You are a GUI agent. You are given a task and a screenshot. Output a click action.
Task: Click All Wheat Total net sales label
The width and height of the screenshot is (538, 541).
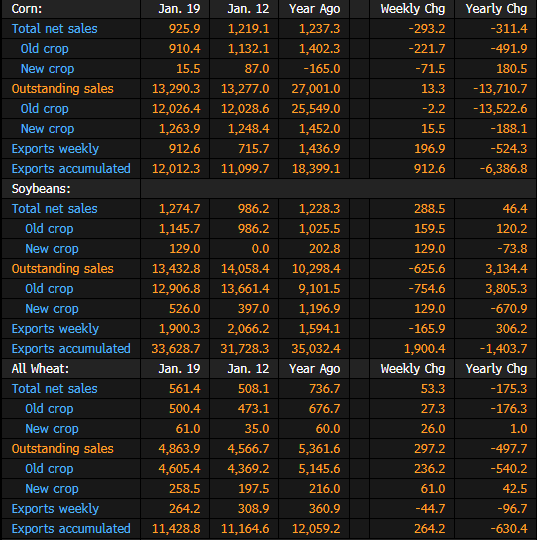55,389
